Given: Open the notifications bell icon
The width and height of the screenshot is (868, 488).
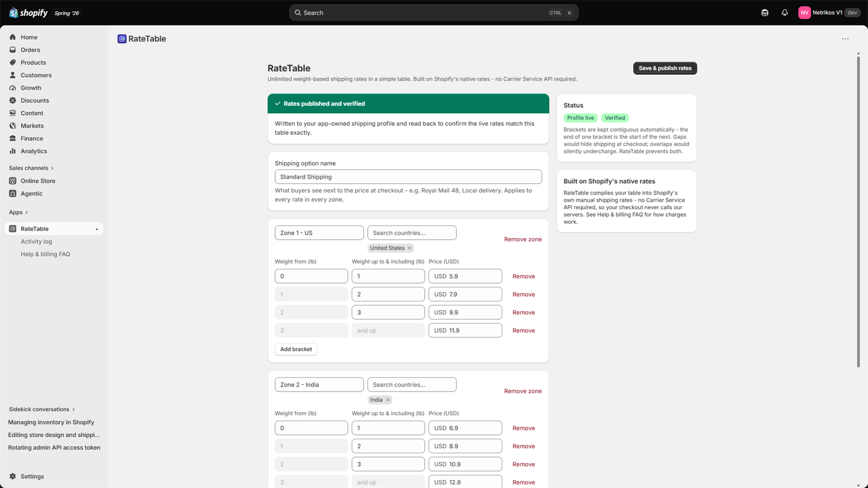Looking at the screenshot, I should [784, 12].
